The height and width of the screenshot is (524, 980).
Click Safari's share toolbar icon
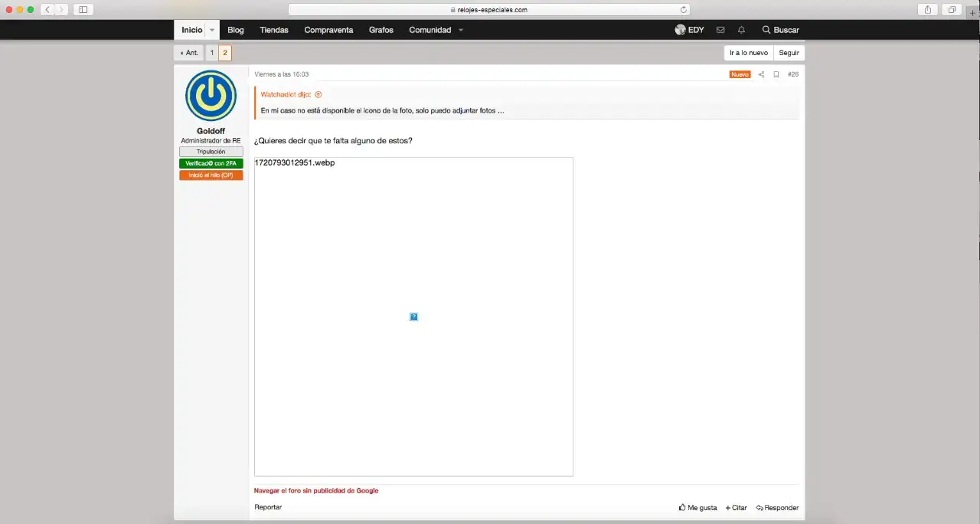[x=927, y=9]
